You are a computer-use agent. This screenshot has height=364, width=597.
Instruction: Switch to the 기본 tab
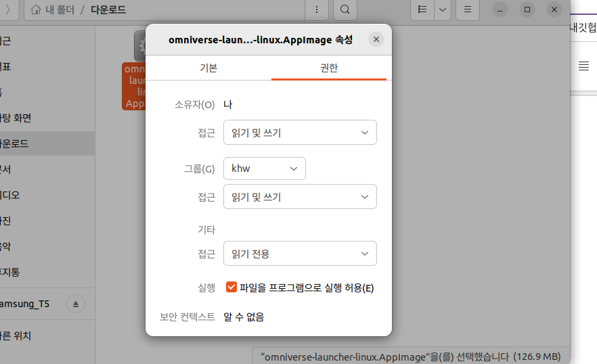[208, 68]
